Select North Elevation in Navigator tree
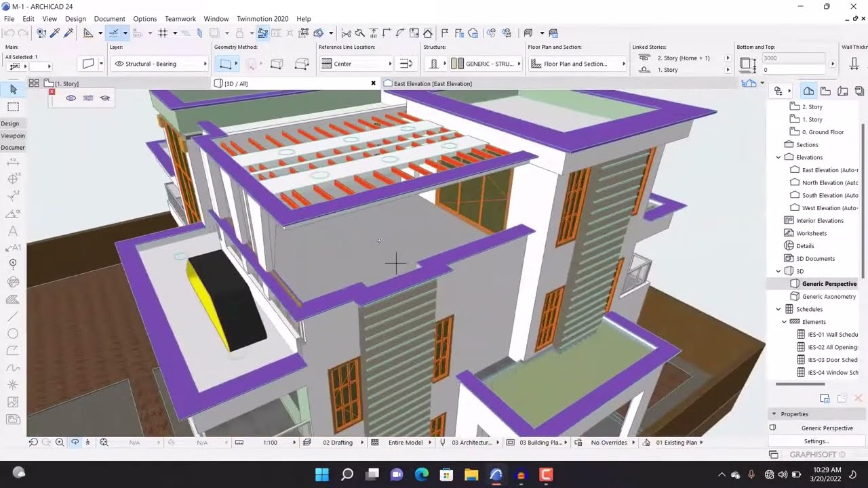The height and width of the screenshot is (488, 868). [x=830, y=183]
